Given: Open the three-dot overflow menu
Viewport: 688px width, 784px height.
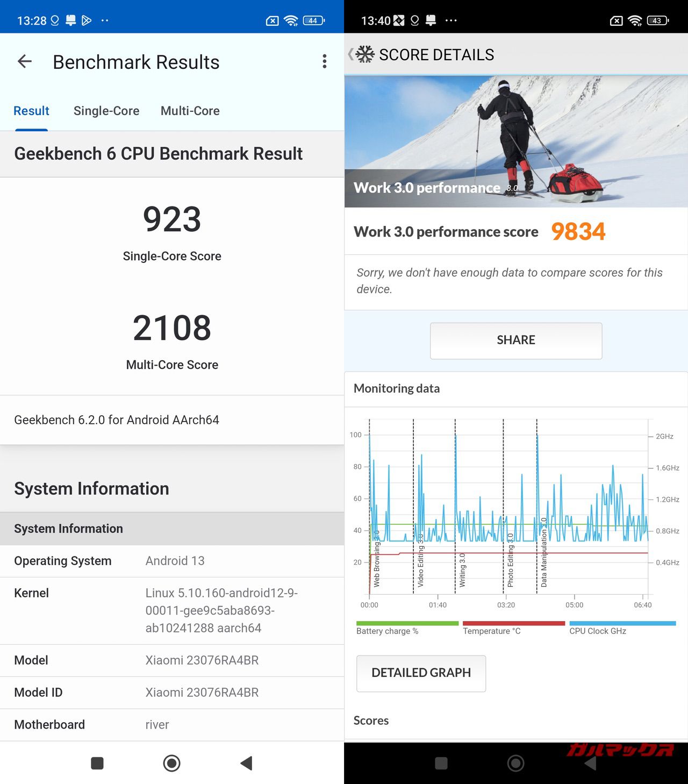Looking at the screenshot, I should [324, 62].
